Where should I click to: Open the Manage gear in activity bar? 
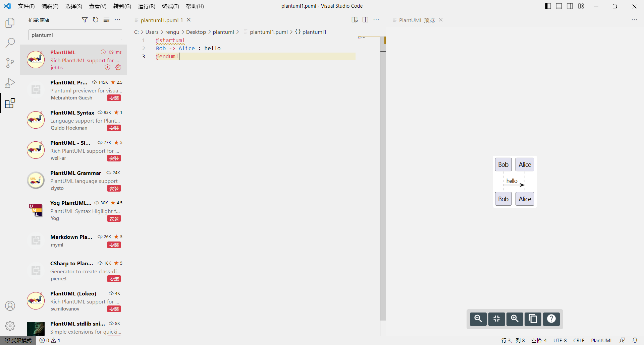[10, 326]
